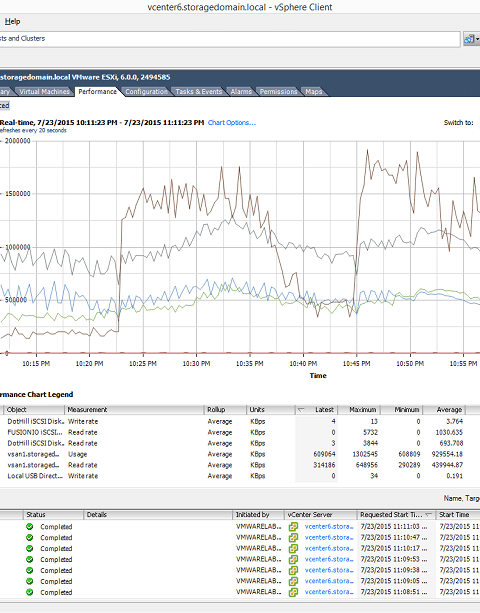Image resolution: width=480 pixels, height=613 pixels.
Task: Open vcenter6 link in 11:10:47 task row
Action: (x=329, y=538)
